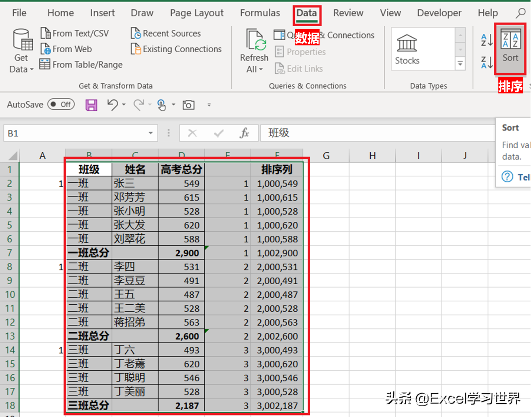The width and height of the screenshot is (532, 417).
Task: Expand Refresh All dropdown arrow
Action: [261, 69]
